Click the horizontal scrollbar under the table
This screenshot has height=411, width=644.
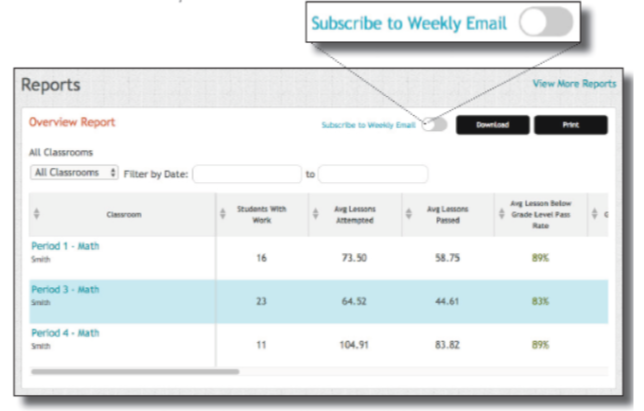coord(135,371)
